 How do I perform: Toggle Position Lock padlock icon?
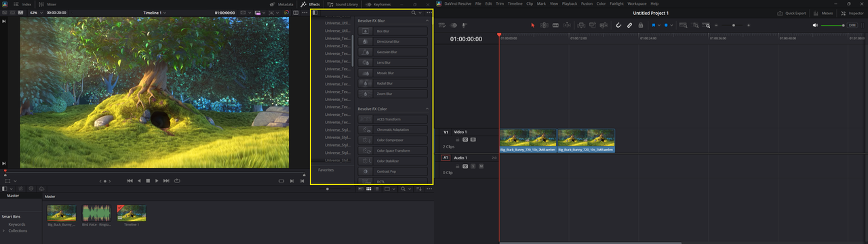pos(640,25)
